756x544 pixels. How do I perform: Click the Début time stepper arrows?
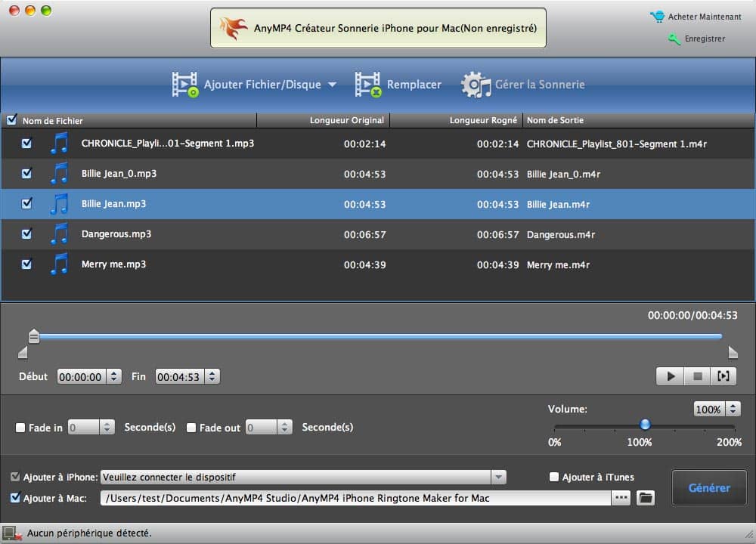click(x=114, y=376)
